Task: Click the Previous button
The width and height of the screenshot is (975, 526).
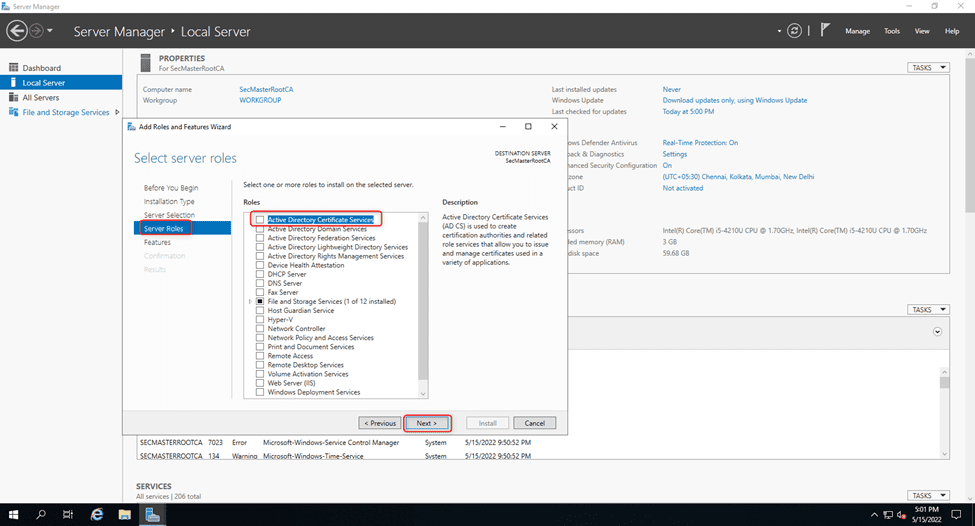Action: pyautogui.click(x=380, y=423)
